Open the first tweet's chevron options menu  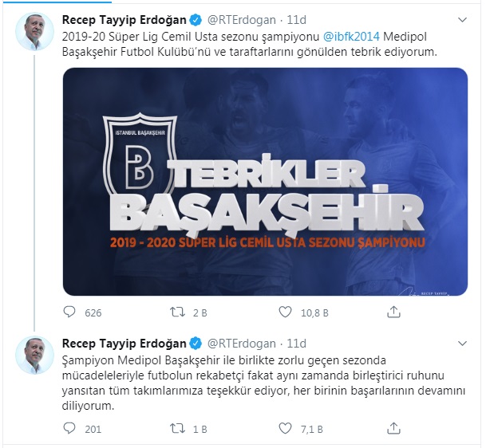tap(462, 20)
